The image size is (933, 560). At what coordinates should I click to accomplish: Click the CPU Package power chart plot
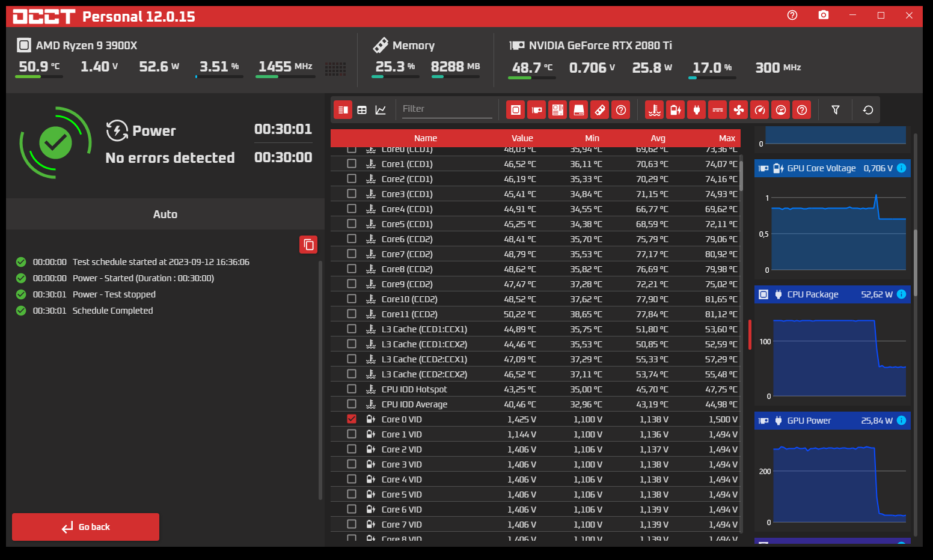[839, 356]
